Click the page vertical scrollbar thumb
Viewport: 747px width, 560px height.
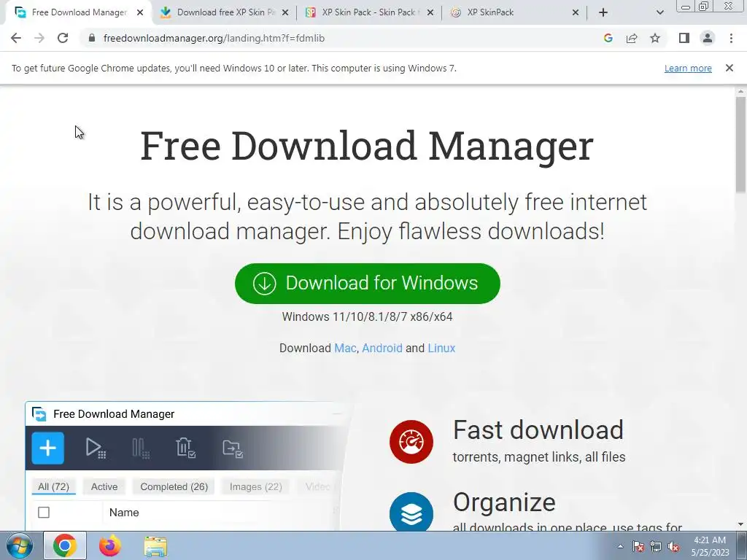tap(740, 144)
